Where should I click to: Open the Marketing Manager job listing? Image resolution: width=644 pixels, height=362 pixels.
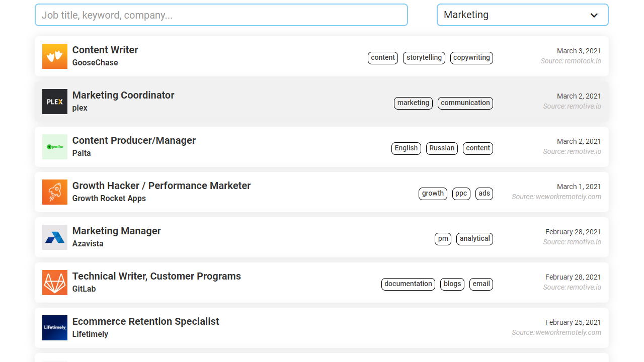(321, 237)
